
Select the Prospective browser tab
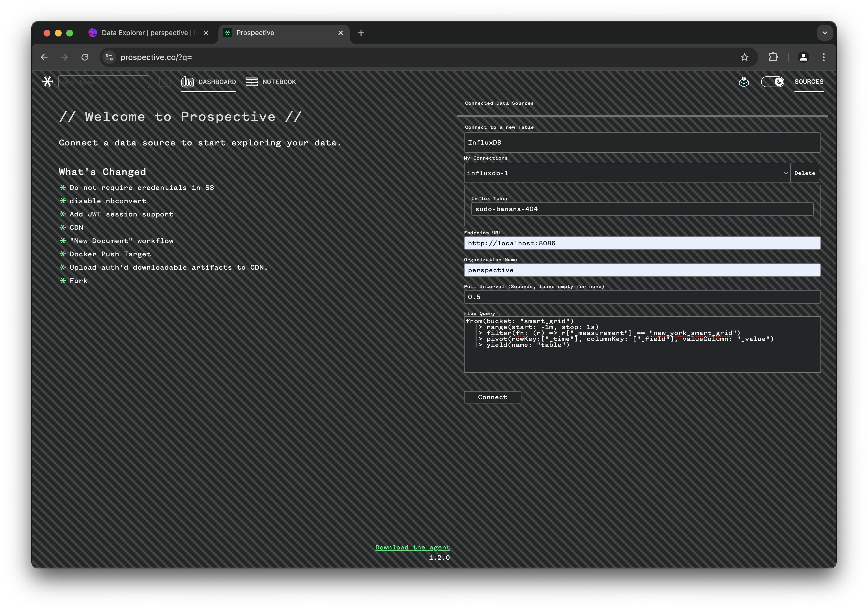(x=283, y=33)
